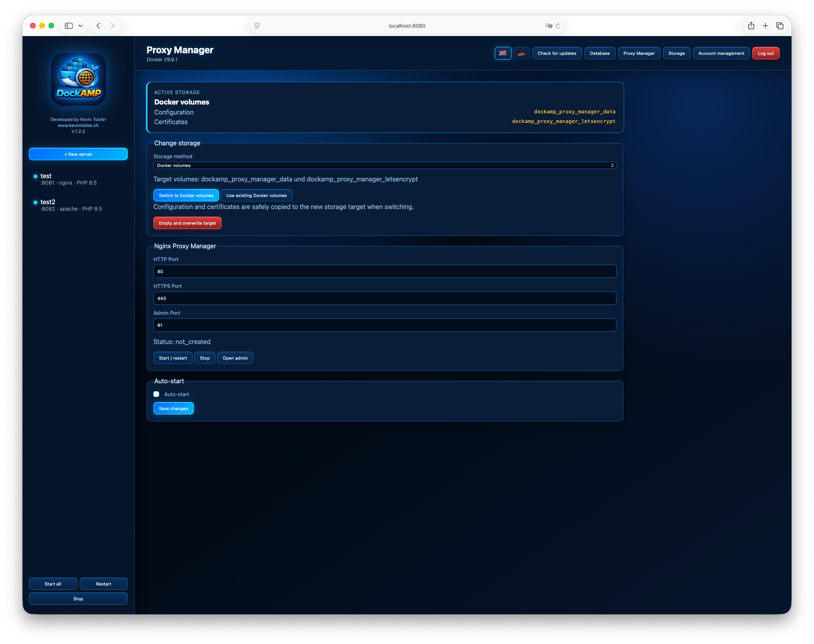
Task: Go back with Safari's back arrow
Action: pyautogui.click(x=98, y=26)
